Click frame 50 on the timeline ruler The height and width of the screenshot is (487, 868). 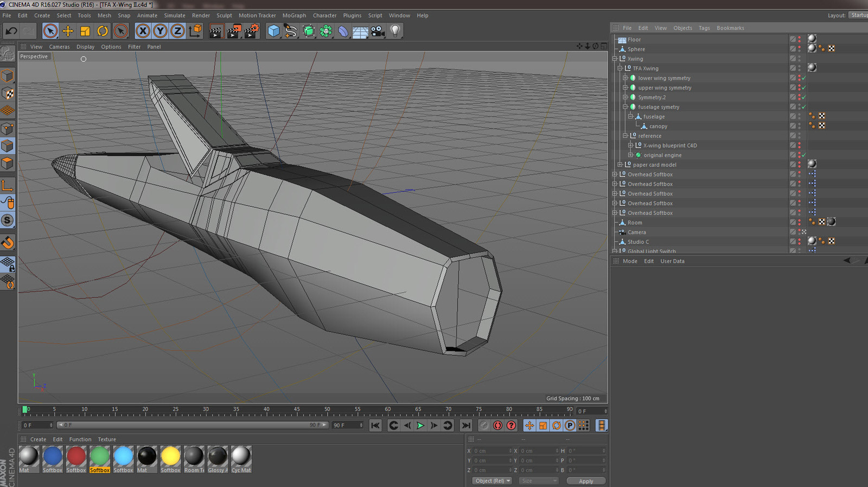point(327,410)
